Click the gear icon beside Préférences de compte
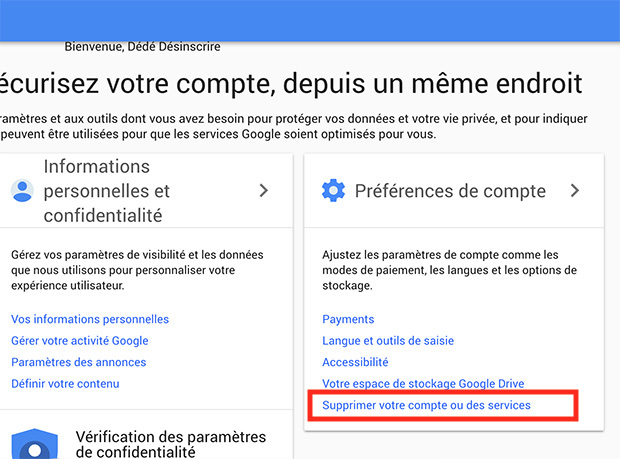This screenshot has width=620, height=459. coord(333,190)
